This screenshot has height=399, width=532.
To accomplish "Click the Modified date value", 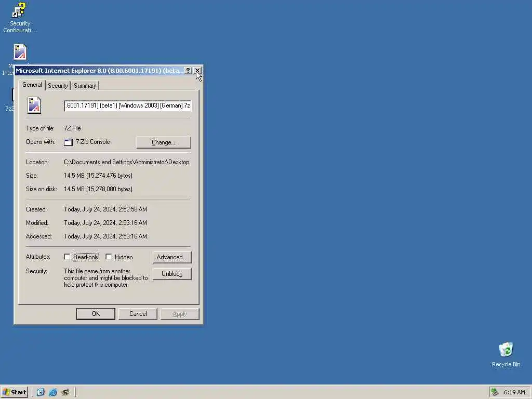I will tap(105, 223).
